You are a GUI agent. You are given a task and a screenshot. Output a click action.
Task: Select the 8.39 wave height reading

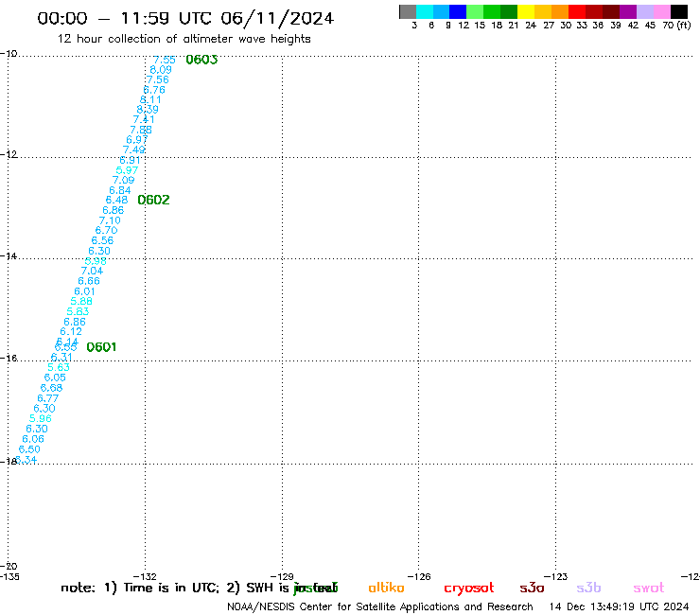pyautogui.click(x=148, y=110)
